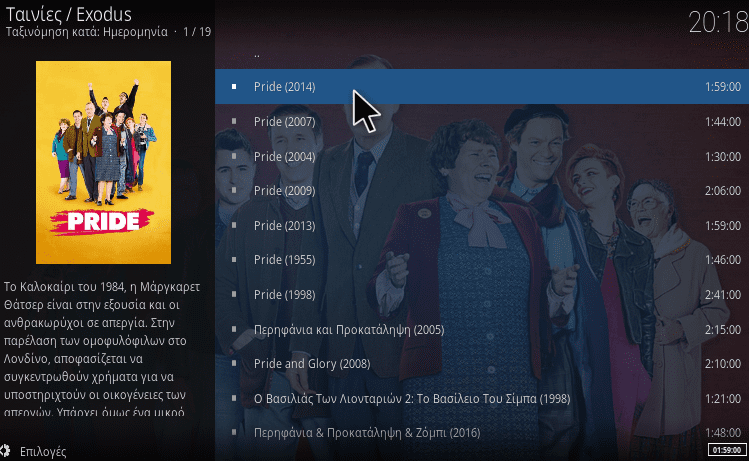Open the Επιλογές gear icon
This screenshot has width=749, height=461.
[4, 450]
